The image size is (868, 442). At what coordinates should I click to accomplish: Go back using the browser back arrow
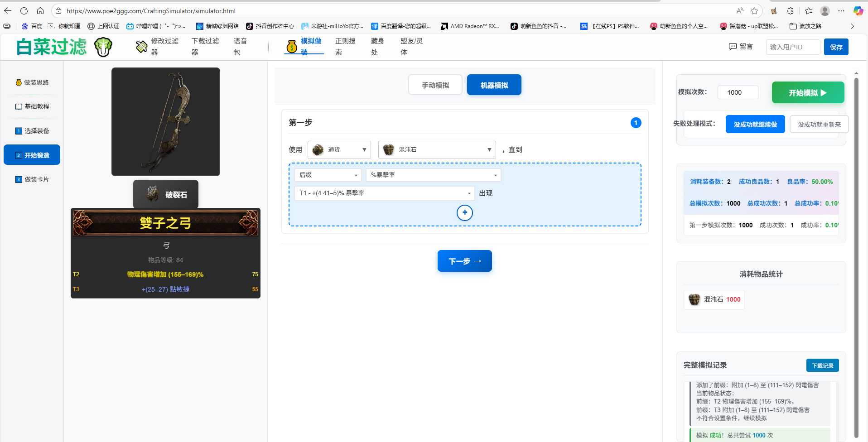[8, 11]
